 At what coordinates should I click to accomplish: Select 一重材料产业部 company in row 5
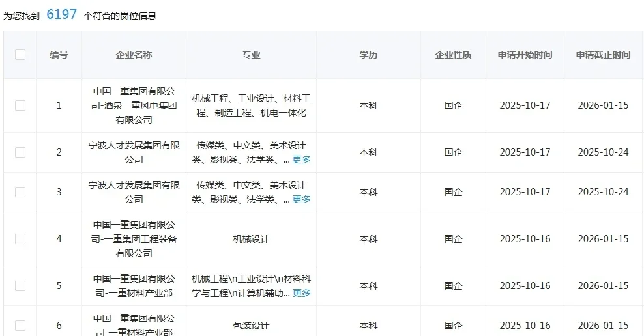134,286
